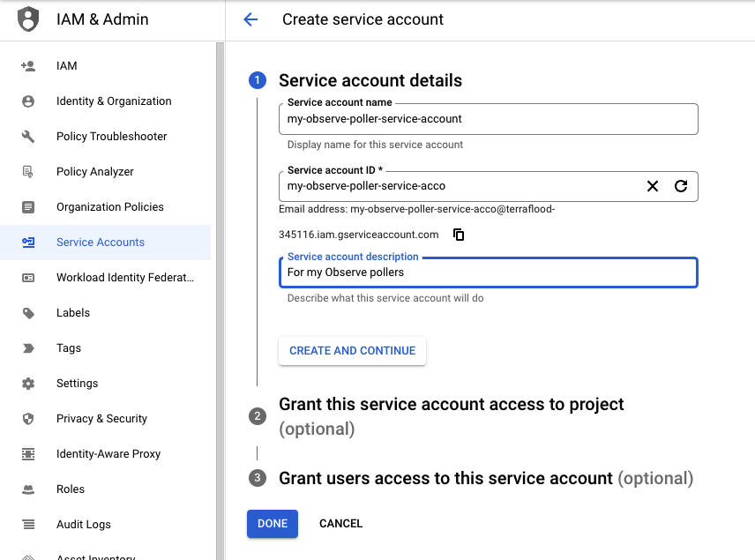Click the Tags chevron icon
This screenshot has width=755, height=560.
[28, 348]
